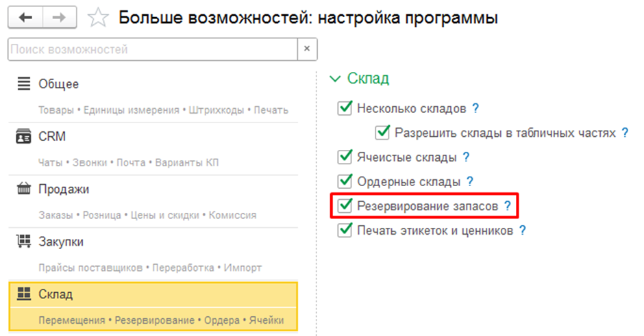Click the subtitle Прайсы поставщиков • Переработка • Импорт

(150, 268)
